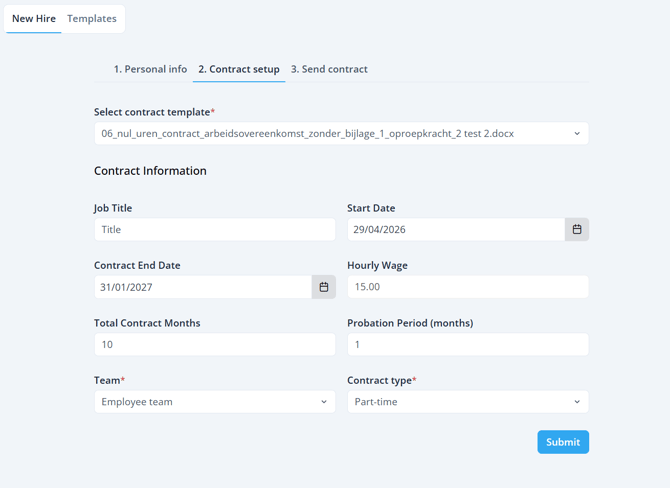
Task: Go to the 3. Send contract step
Action: click(329, 69)
